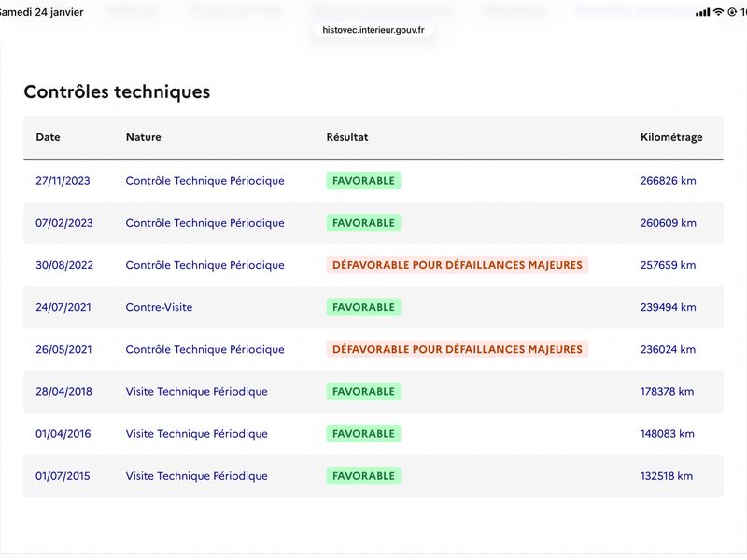Select the 01/07/2015 inspection date
The width and height of the screenshot is (747, 560).
(x=63, y=476)
